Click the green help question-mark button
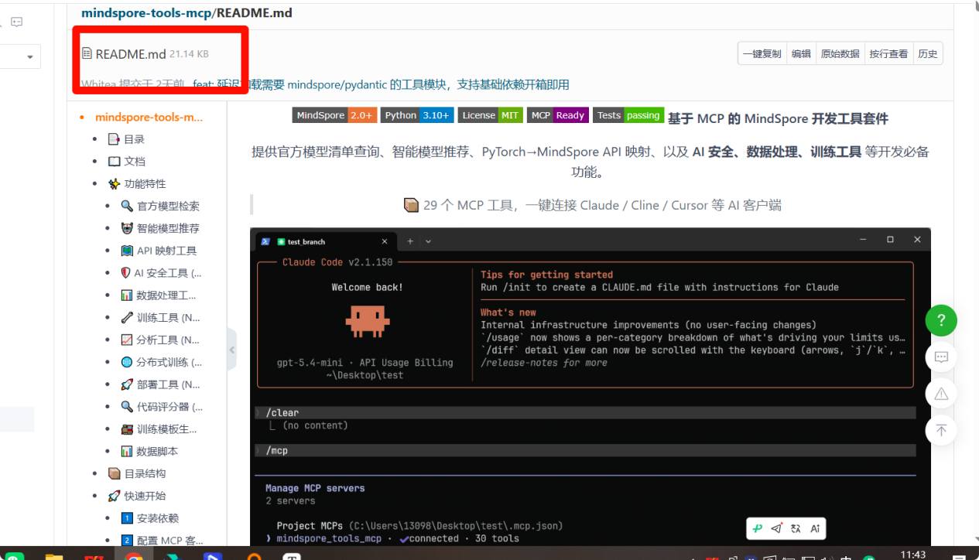The image size is (979, 560). click(941, 320)
